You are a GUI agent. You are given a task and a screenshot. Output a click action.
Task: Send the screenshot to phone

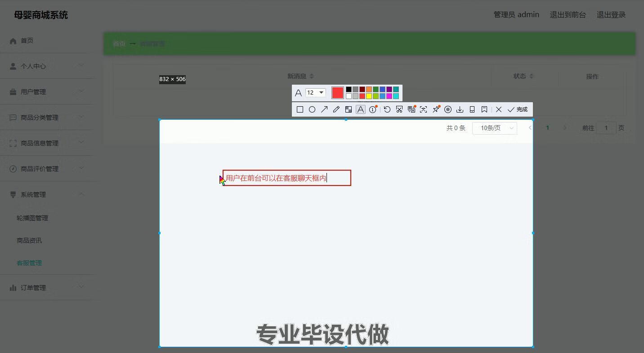click(x=472, y=109)
